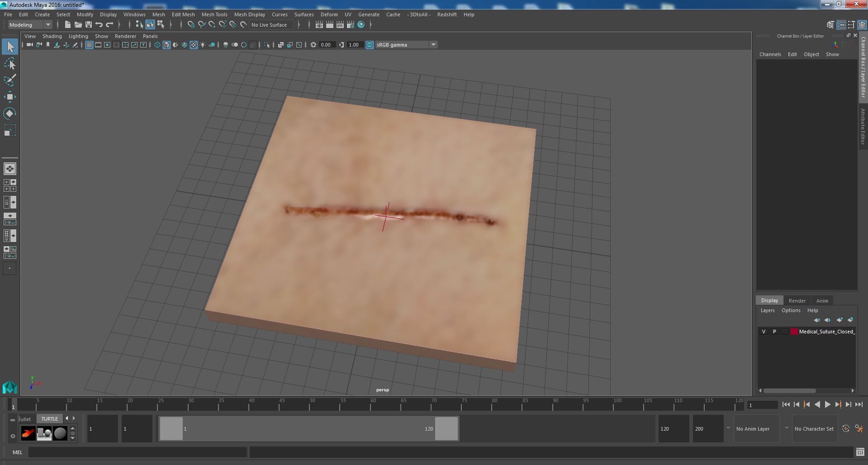This screenshot has height=465, width=868.
Task: Open the Modeling menu set dropdown
Action: tap(30, 25)
